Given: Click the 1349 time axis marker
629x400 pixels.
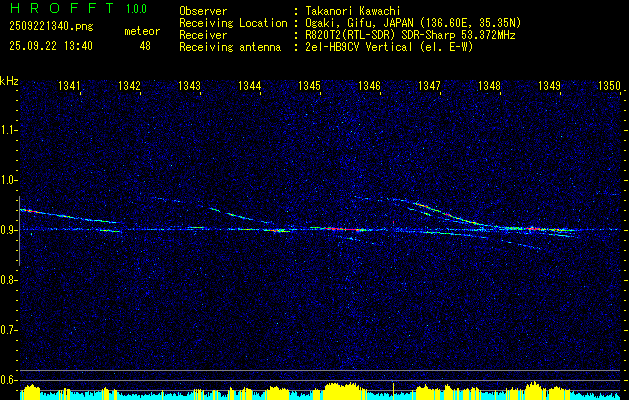Looking at the screenshot, I should 549,85.
